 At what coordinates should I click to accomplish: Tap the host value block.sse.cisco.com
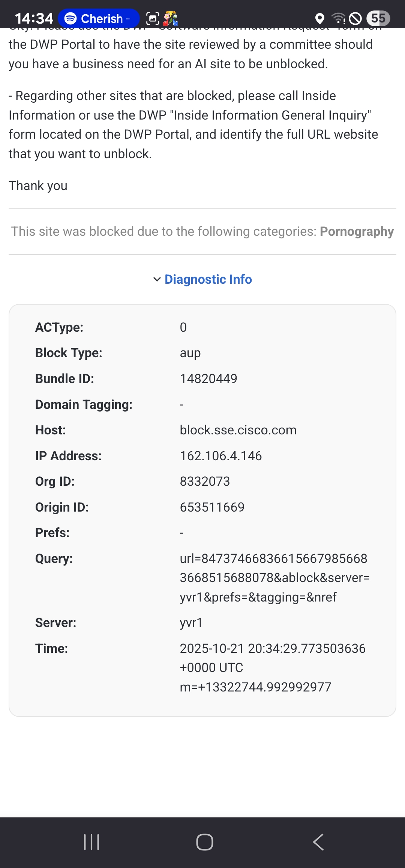point(238,430)
